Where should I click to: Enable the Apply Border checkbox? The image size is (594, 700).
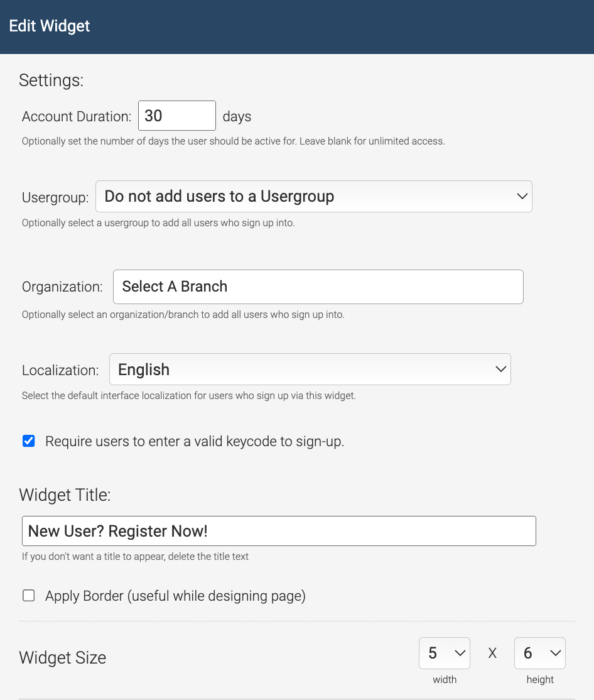[28, 596]
